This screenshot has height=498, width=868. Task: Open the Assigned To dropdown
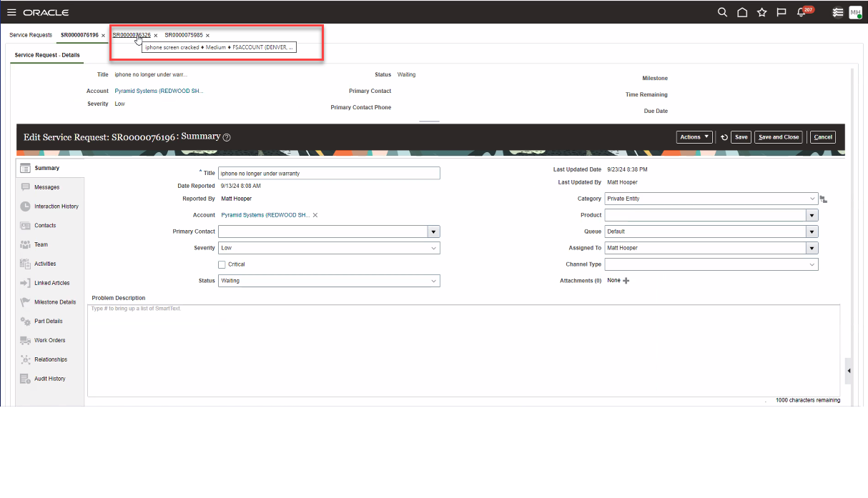(x=812, y=247)
